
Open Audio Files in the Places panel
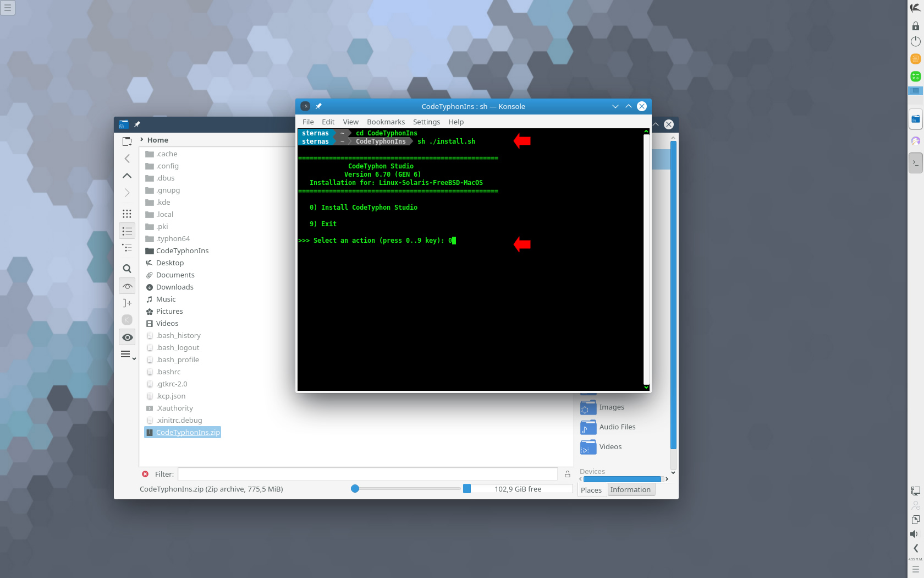(x=608, y=427)
